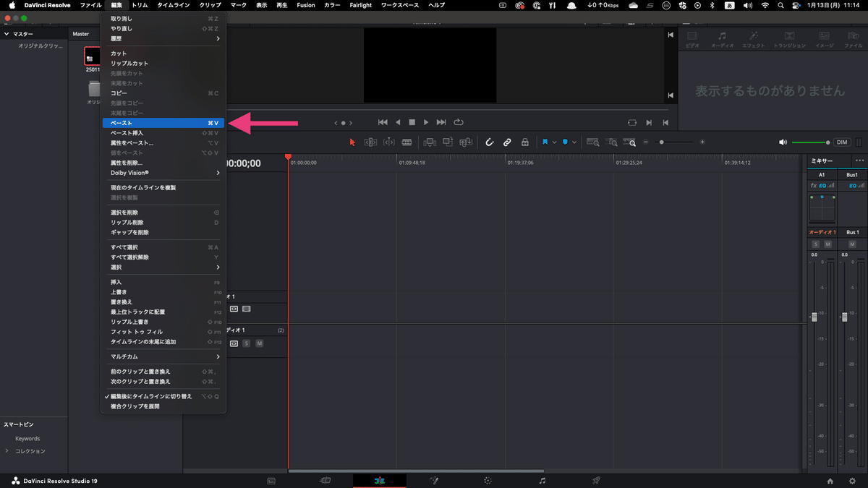Solo channel A1 in the mixer
Image resolution: width=868 pixels, height=488 pixels.
pos(816,244)
